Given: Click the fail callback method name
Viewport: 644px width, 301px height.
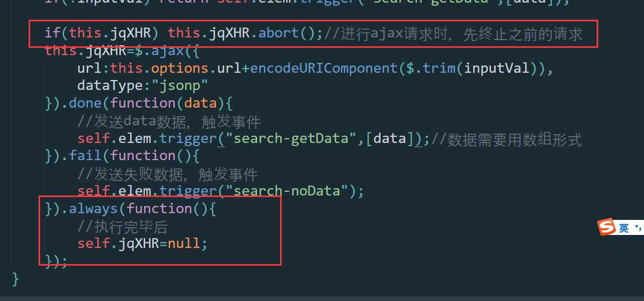Looking at the screenshot, I should [85, 155].
